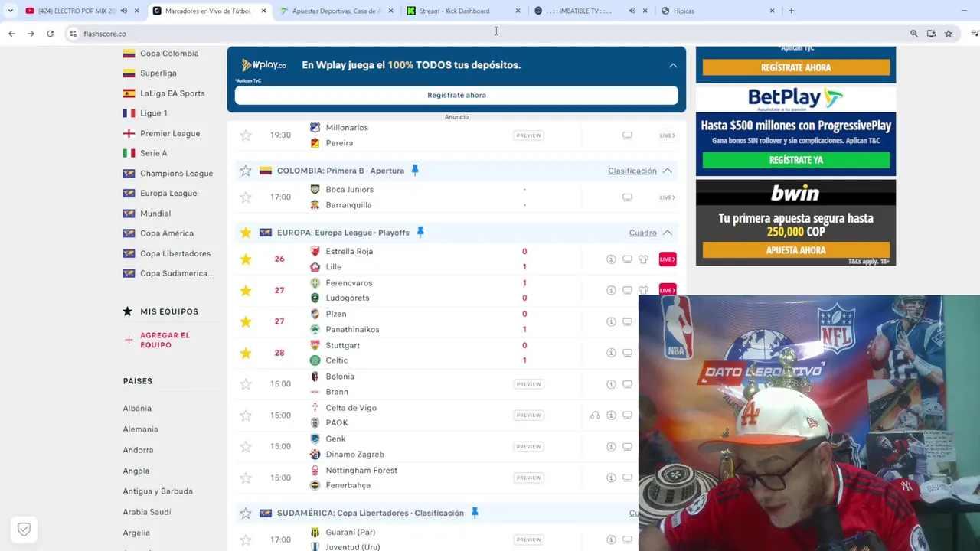Unpin the Copa Libertadores - Clasificación pin

tap(475, 514)
